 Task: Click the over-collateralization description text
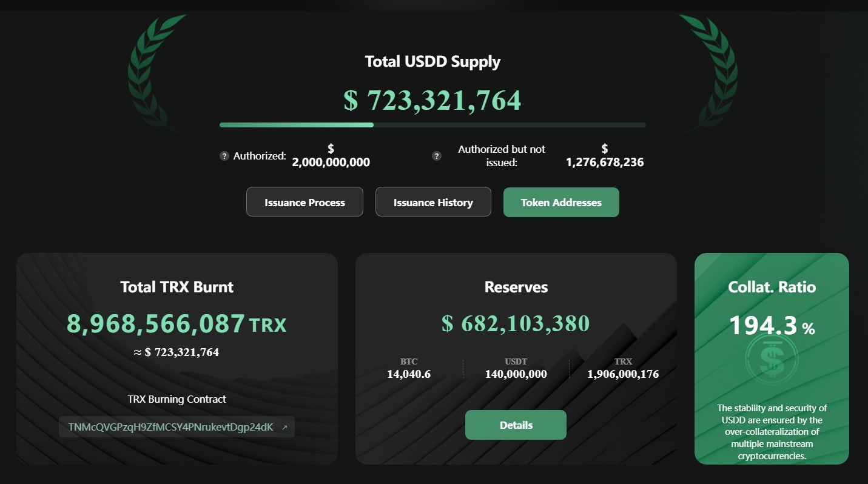[772, 432]
